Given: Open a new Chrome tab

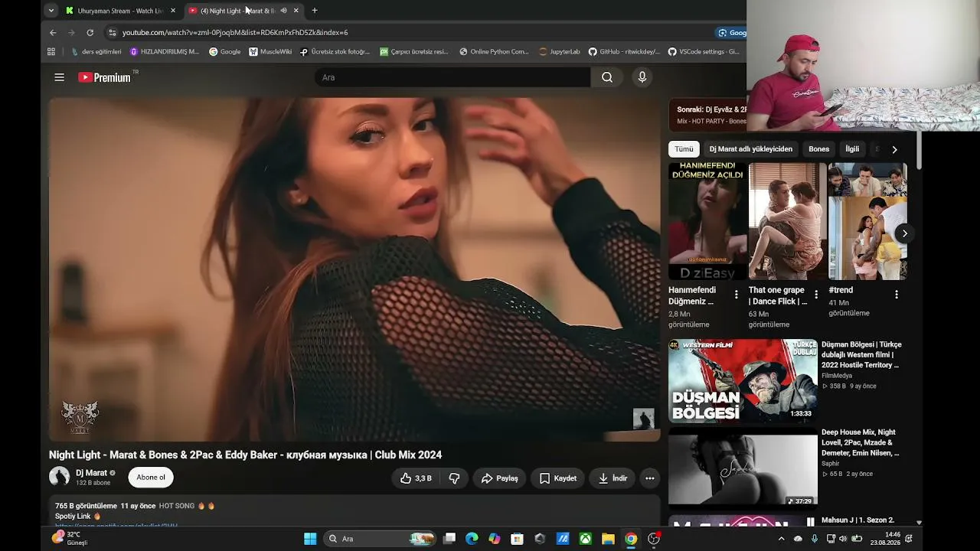Looking at the screenshot, I should (x=315, y=11).
